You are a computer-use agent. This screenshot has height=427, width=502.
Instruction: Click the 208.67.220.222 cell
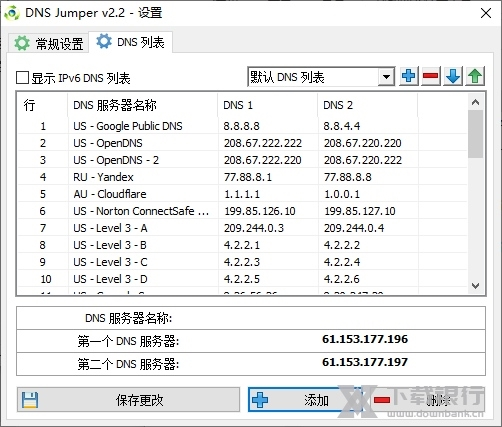pyautogui.click(x=363, y=160)
